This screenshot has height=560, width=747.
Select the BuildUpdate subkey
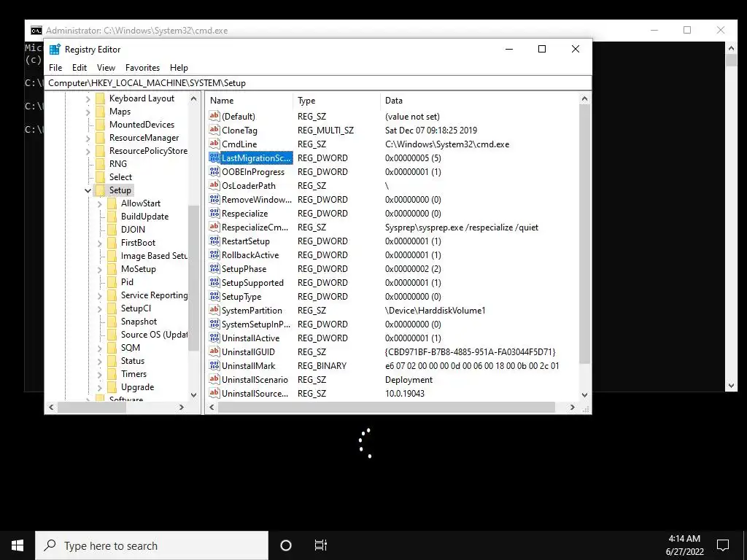coord(144,216)
